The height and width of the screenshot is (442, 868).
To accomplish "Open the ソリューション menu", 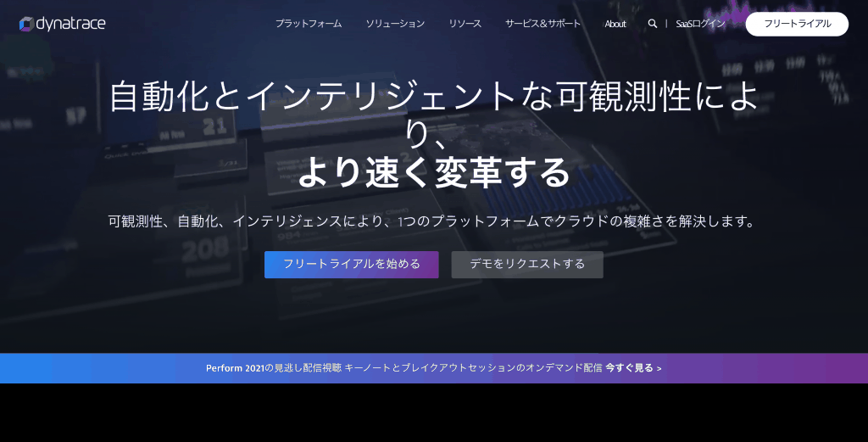I will 395,24.
